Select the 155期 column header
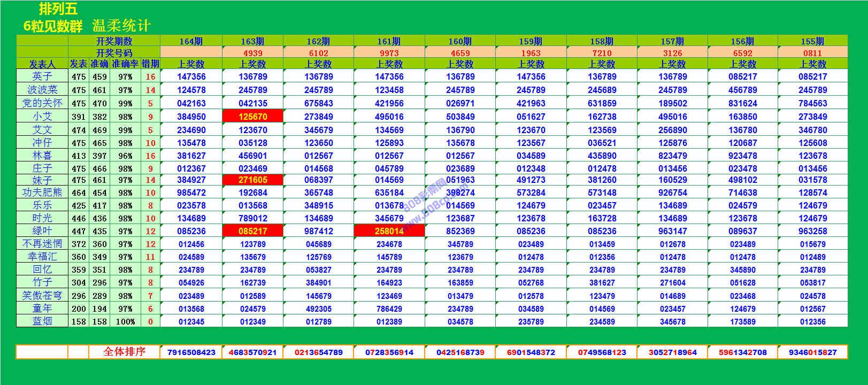The height and width of the screenshot is (385, 868). tap(812, 41)
